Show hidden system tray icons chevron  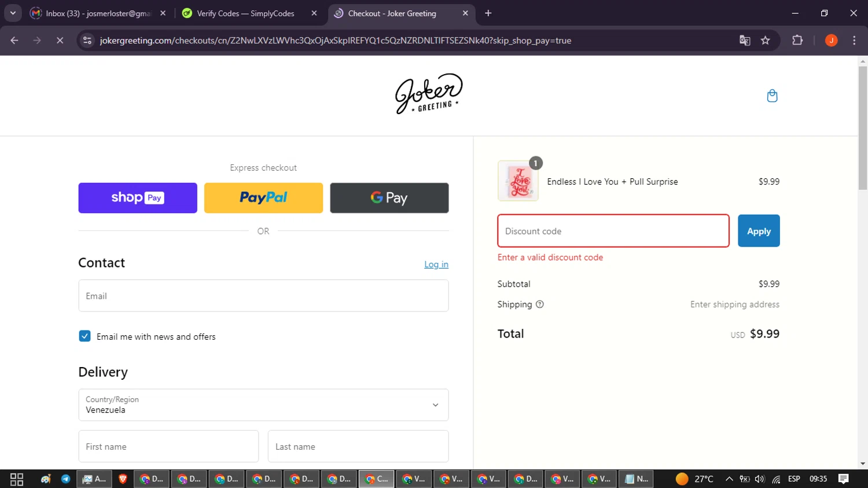(x=729, y=479)
